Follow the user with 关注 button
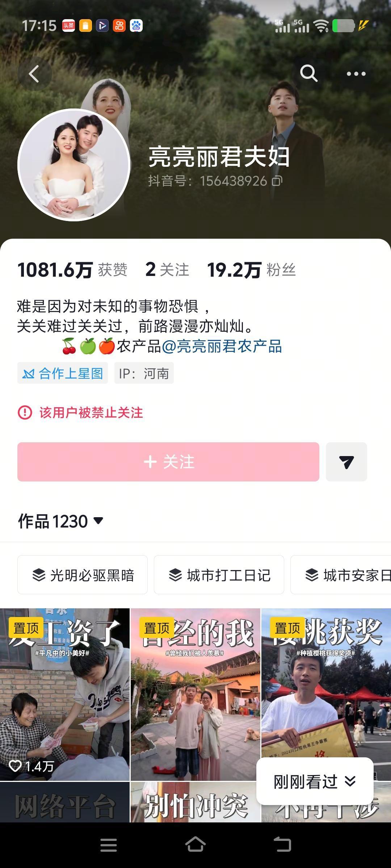 pos(168,462)
